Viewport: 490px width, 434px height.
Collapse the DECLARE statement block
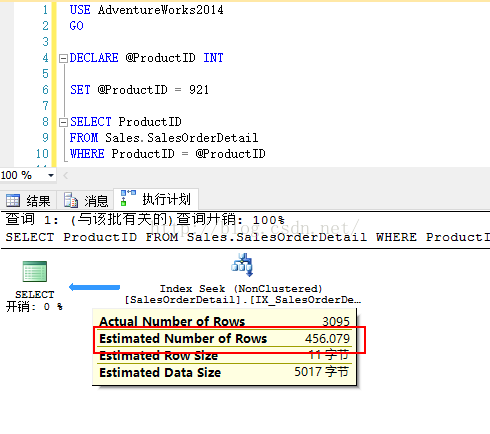63,59
